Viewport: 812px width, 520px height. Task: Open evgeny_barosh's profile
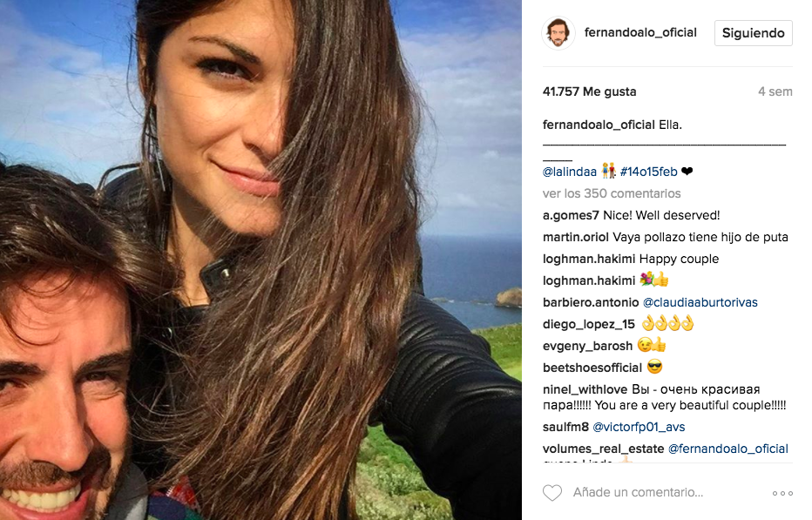coord(588,346)
